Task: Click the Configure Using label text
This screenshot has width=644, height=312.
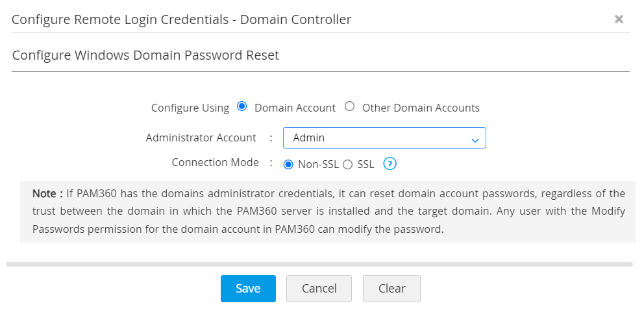Action: (190, 108)
